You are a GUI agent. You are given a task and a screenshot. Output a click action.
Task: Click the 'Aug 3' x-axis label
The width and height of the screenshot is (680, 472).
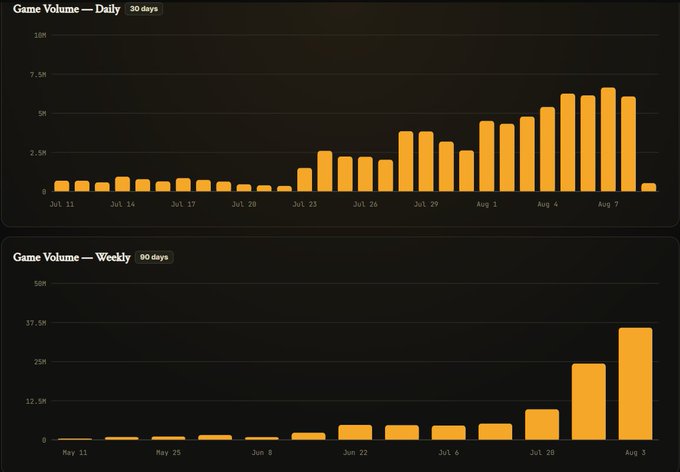[x=635, y=452]
